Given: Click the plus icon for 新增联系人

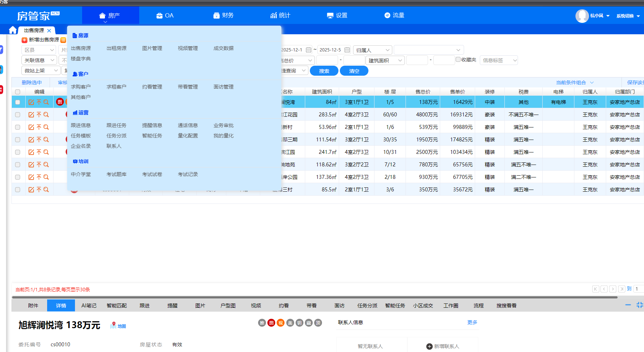Looking at the screenshot, I should coord(429,347).
